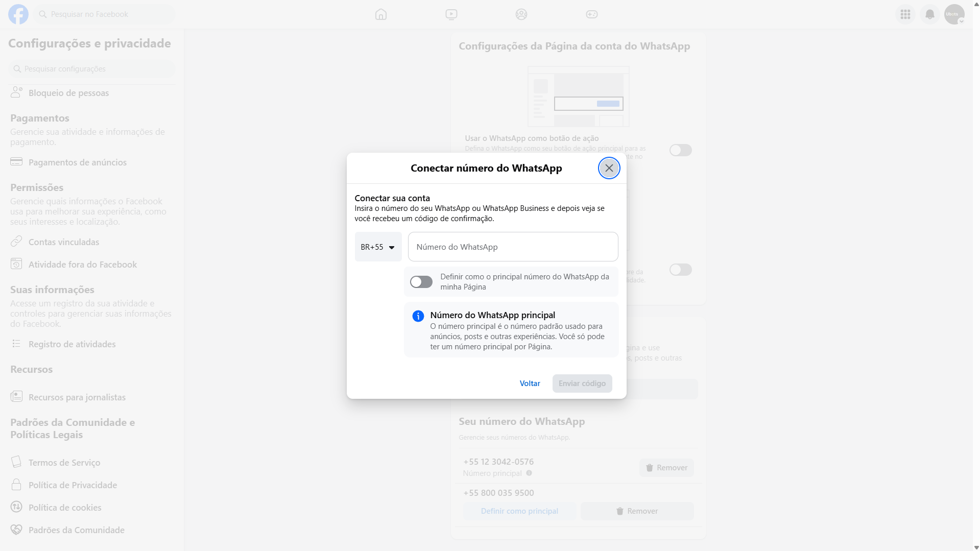980x551 pixels.
Task: Click the +55 12 3042-0576 number text
Action: pos(498,462)
